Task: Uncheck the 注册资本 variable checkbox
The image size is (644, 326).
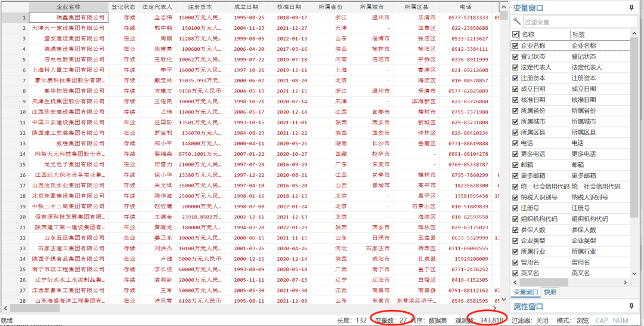Action: pos(515,78)
